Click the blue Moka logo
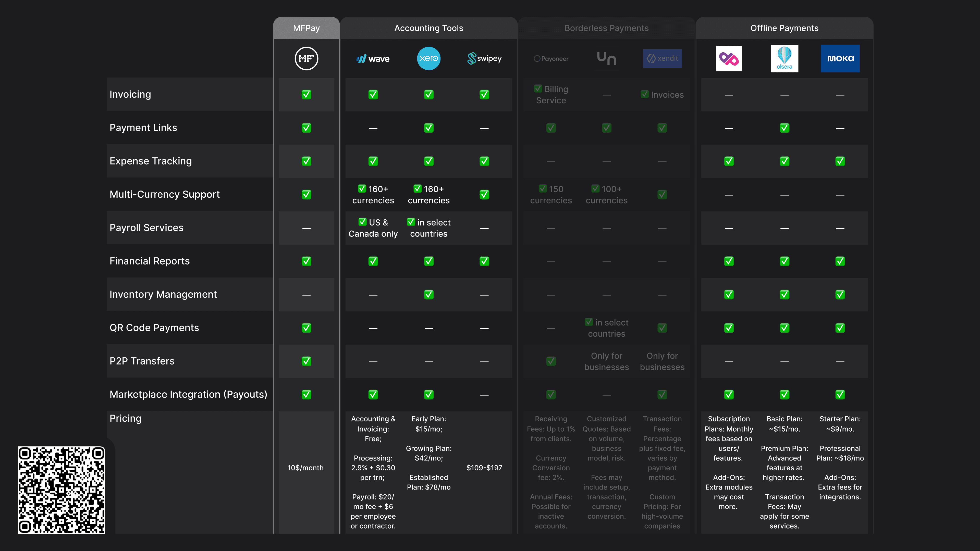 pyautogui.click(x=840, y=59)
